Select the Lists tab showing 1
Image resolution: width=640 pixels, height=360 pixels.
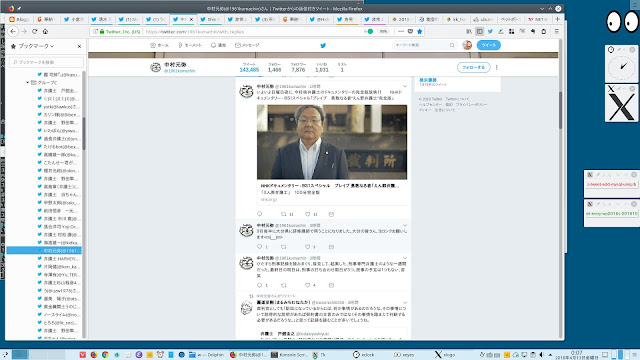[342, 68]
